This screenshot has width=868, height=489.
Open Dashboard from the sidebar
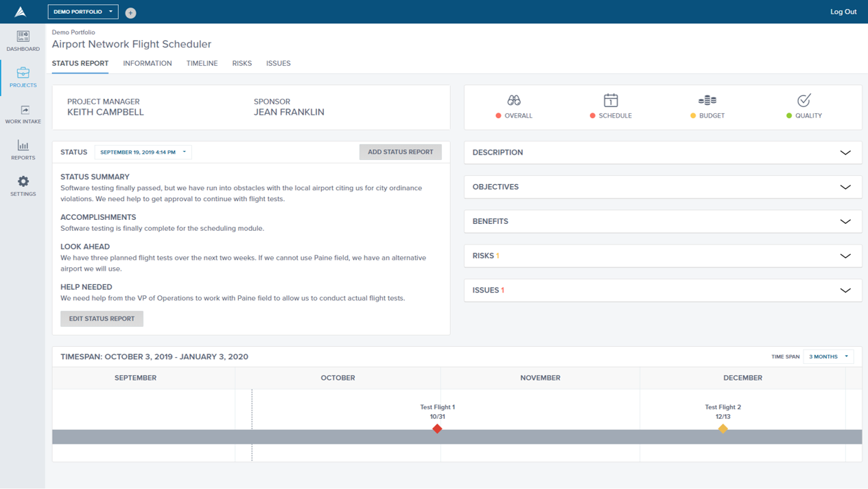point(23,41)
